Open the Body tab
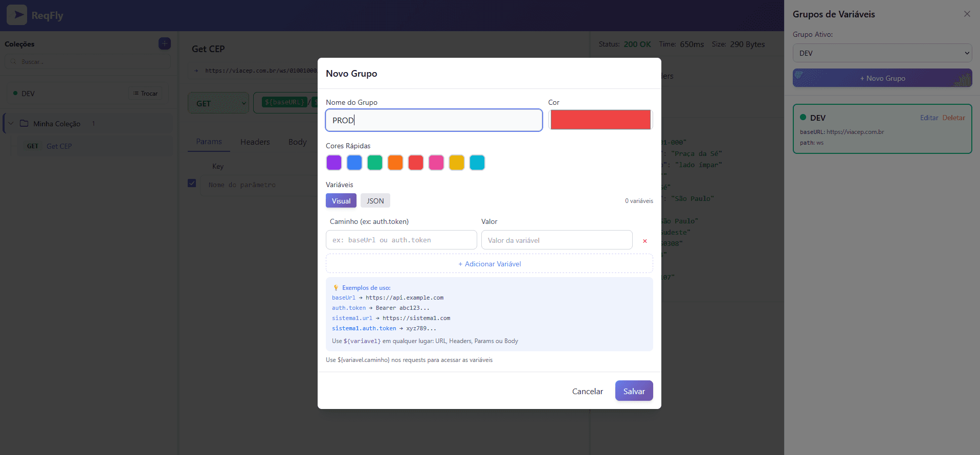 point(297,142)
